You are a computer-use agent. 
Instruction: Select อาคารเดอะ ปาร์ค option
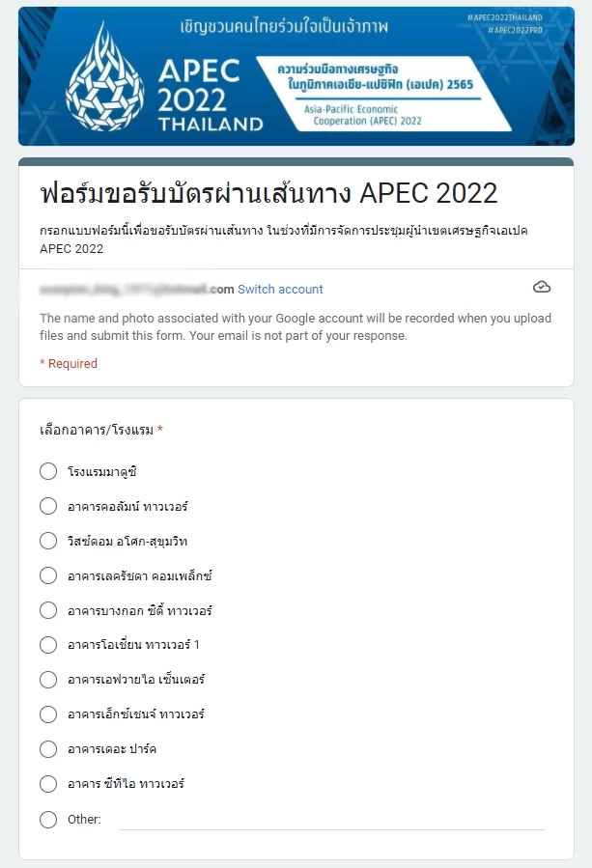pos(48,749)
